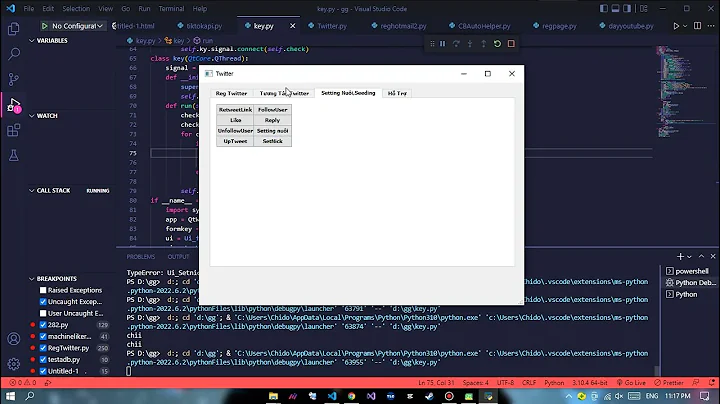Maximize the panel size chevron
This screenshot has width=720, height=404.
(x=701, y=257)
